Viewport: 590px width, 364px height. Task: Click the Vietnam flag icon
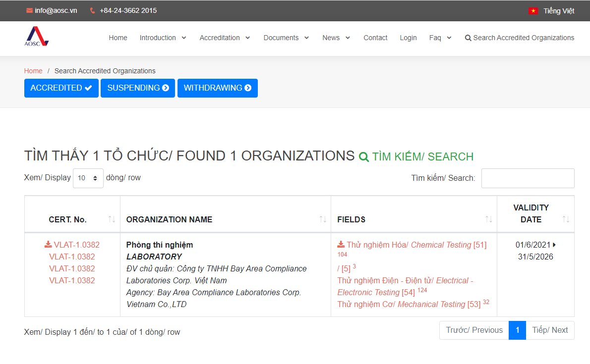(533, 11)
